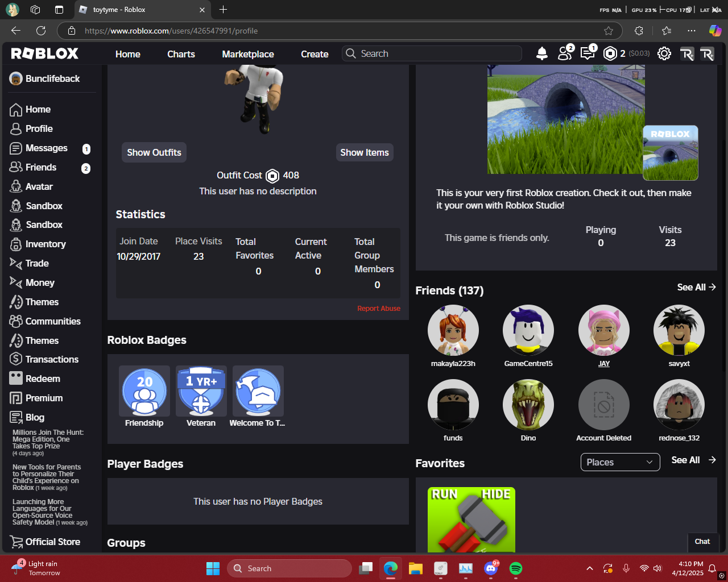
Task: Open Copilot in the browser toolbar
Action: (715, 31)
